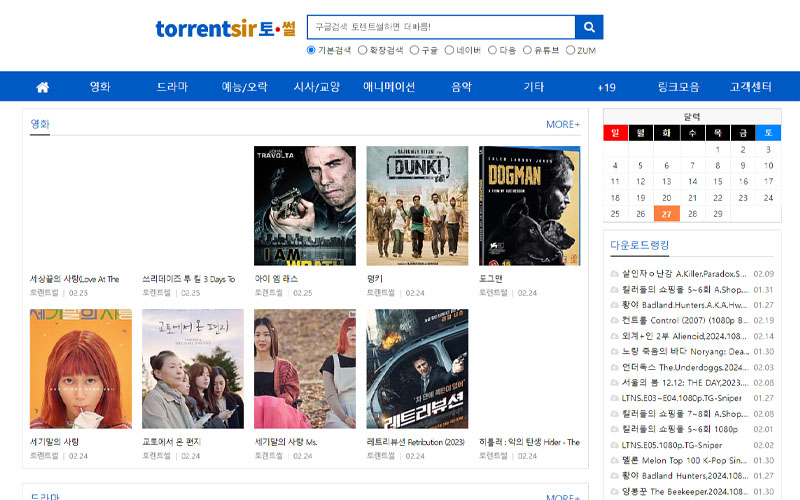
Task: Select date 29 in the calendar
Action: pos(717,214)
